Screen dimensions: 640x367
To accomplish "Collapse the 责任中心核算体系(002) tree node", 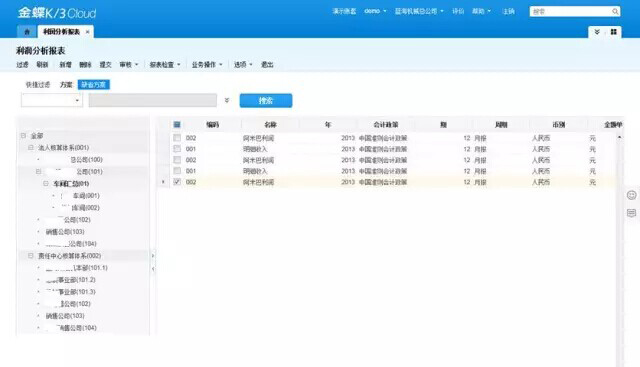I will point(31,256).
